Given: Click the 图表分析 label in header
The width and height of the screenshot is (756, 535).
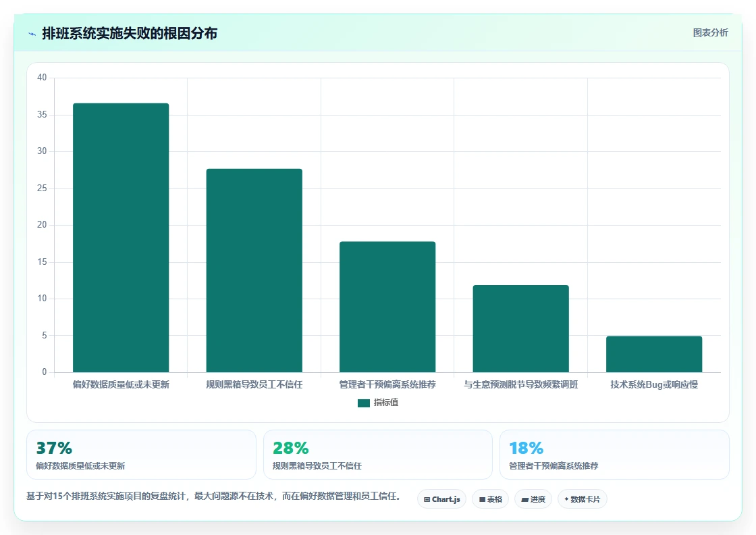Looking at the screenshot, I should [710, 33].
